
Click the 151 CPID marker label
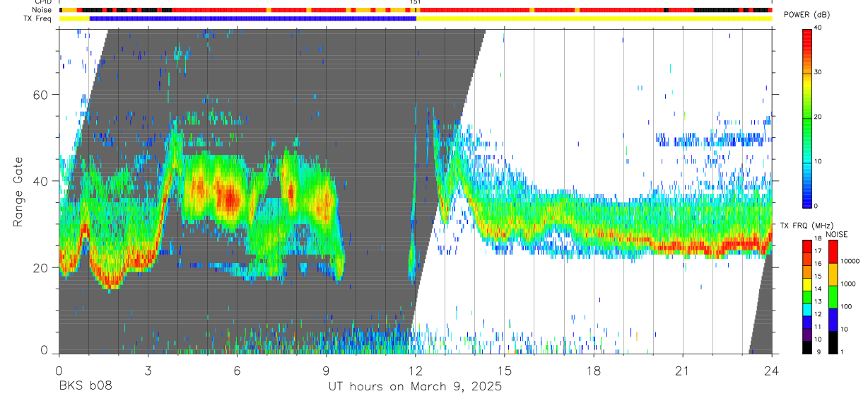click(x=416, y=3)
